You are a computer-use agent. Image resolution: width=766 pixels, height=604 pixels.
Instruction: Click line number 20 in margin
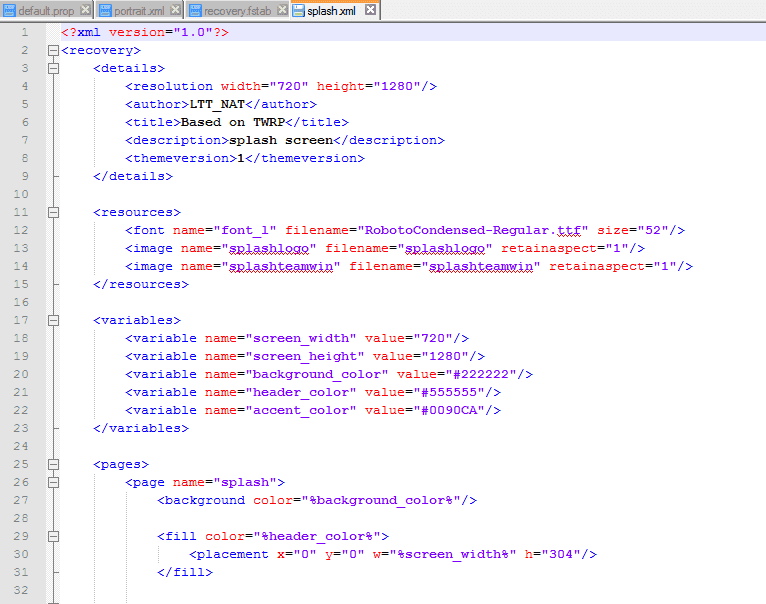(21, 374)
